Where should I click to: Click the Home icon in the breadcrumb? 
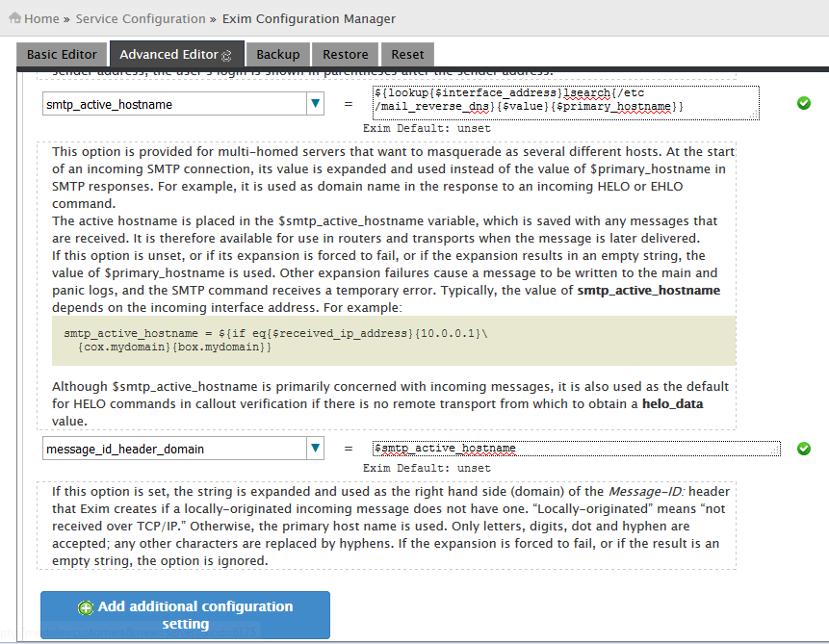14,18
